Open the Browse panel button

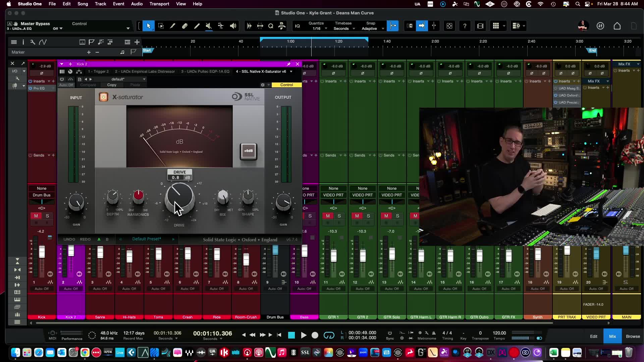[x=633, y=337]
